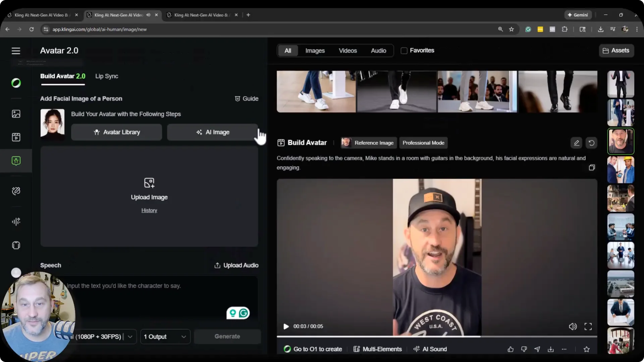The image size is (644, 362).
Task: Click the Gemini button in browser
Action: [x=578, y=15]
